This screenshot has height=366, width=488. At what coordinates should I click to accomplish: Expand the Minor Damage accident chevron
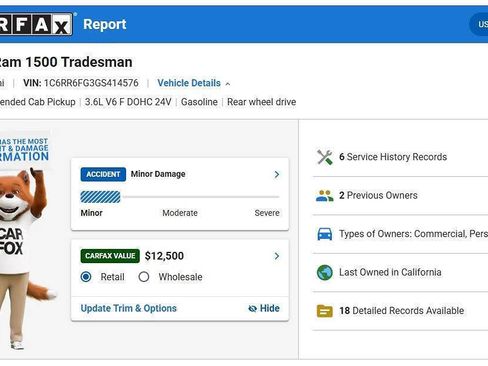point(277,174)
